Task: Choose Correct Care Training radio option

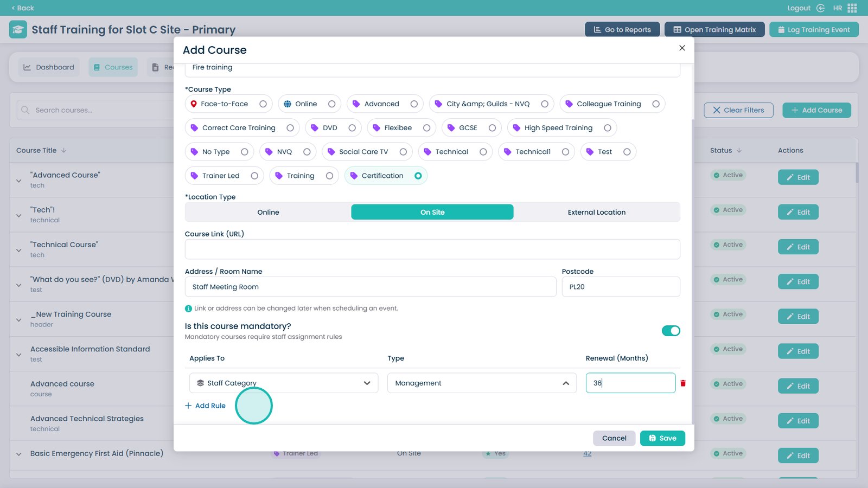Action: click(290, 128)
